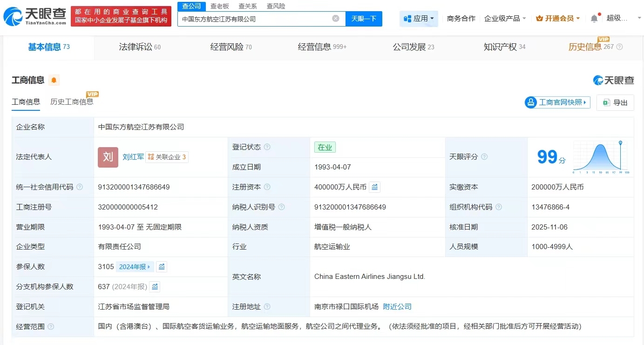Expand the 应用 dropdown menu
This screenshot has width=644, height=345.
click(x=419, y=19)
